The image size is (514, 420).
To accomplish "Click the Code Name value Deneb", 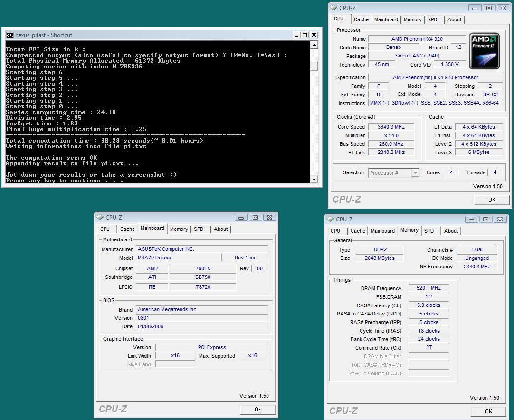I will (393, 47).
